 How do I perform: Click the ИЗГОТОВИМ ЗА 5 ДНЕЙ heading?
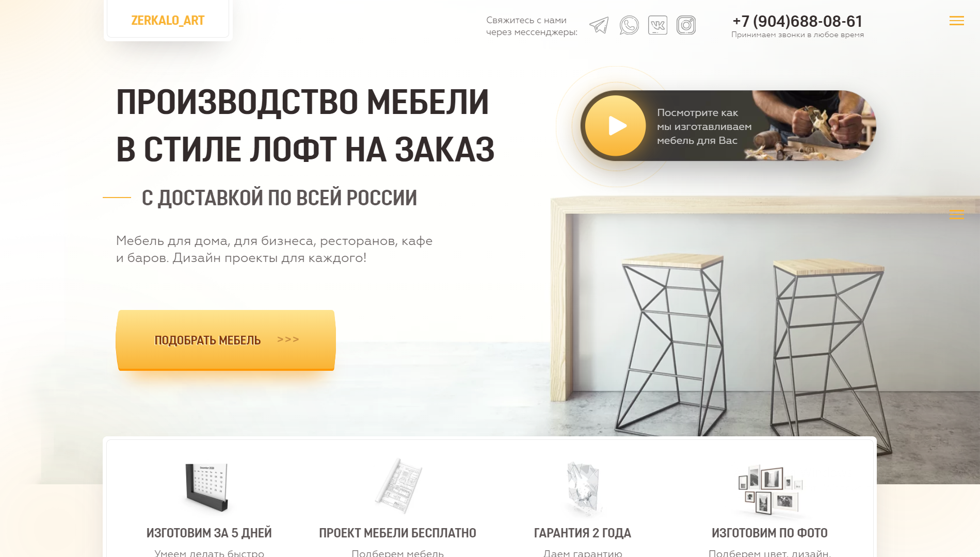pyautogui.click(x=209, y=533)
